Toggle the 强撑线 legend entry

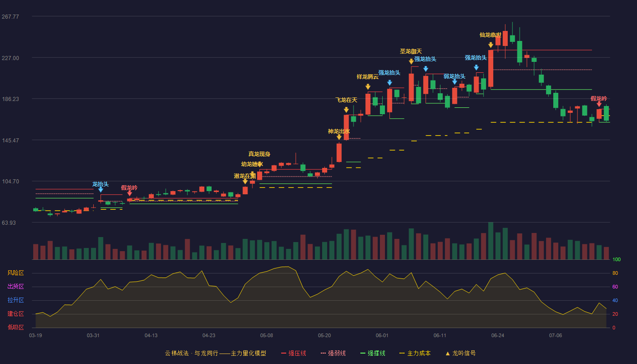[x=373, y=353]
